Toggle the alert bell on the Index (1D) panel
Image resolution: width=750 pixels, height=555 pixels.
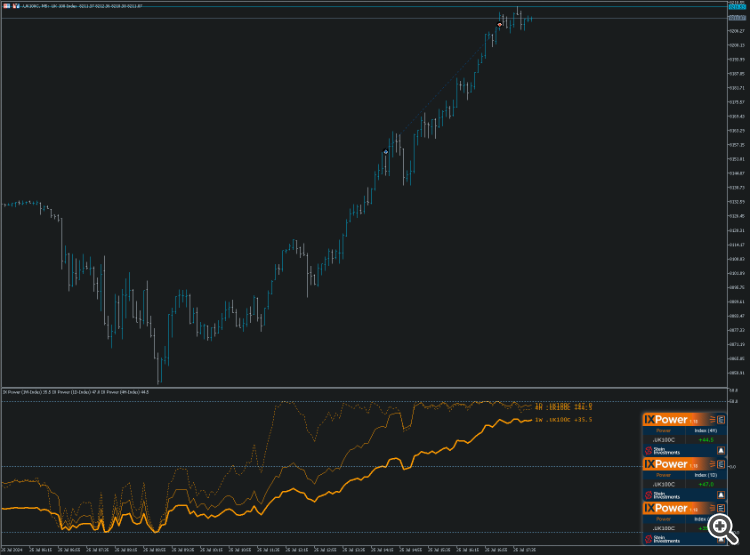click(721, 495)
